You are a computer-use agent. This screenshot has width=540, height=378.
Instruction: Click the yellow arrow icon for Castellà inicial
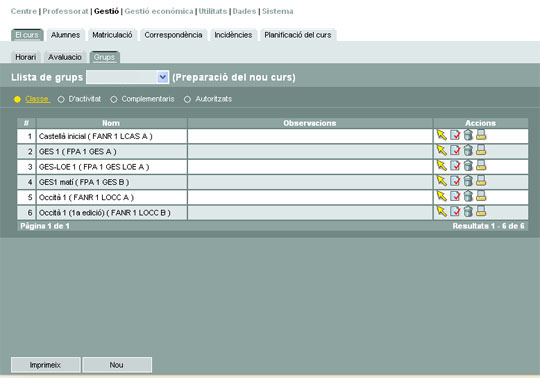(442, 135)
